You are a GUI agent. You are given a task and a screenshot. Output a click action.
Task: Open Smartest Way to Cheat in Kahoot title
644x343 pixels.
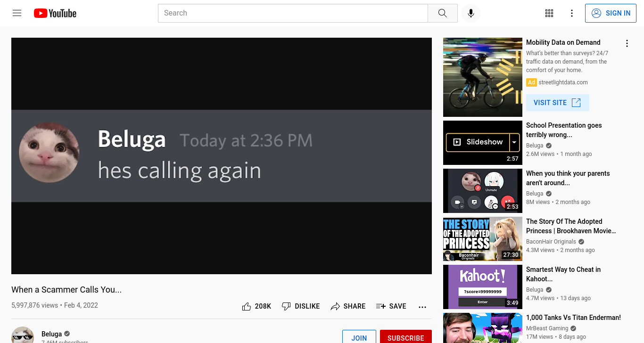point(563,274)
